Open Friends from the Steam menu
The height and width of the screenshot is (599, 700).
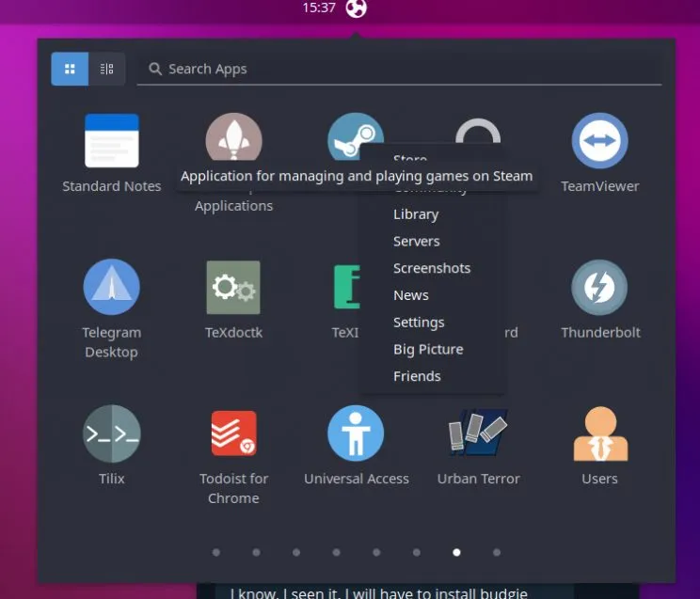(x=417, y=376)
